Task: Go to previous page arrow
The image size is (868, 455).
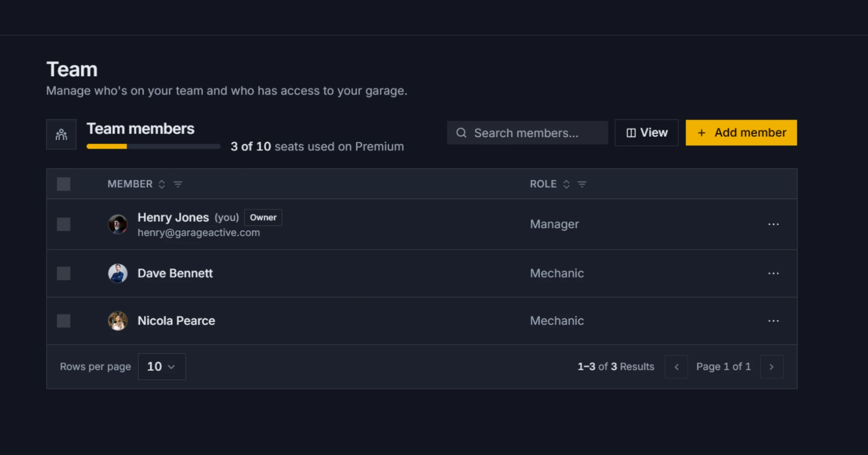Action: tap(676, 367)
